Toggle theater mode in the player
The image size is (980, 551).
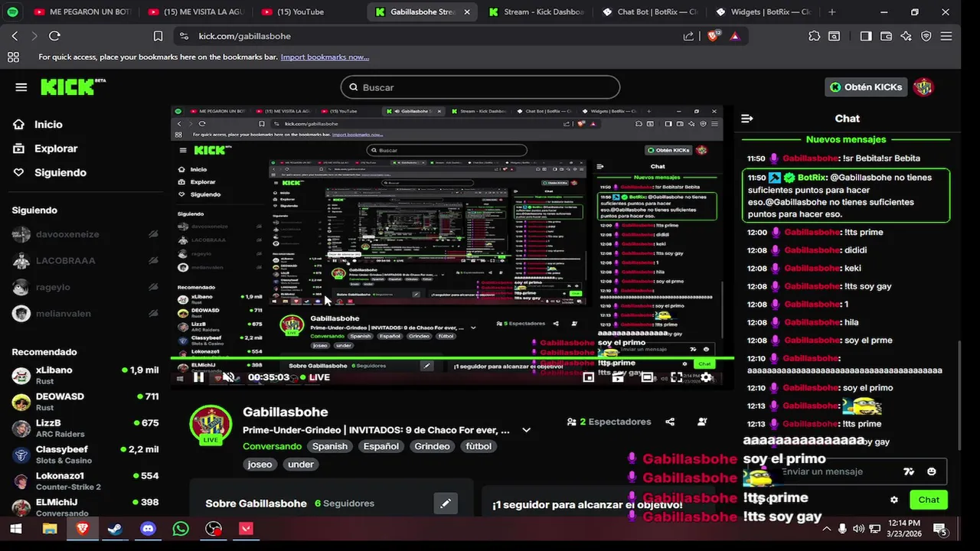point(647,377)
